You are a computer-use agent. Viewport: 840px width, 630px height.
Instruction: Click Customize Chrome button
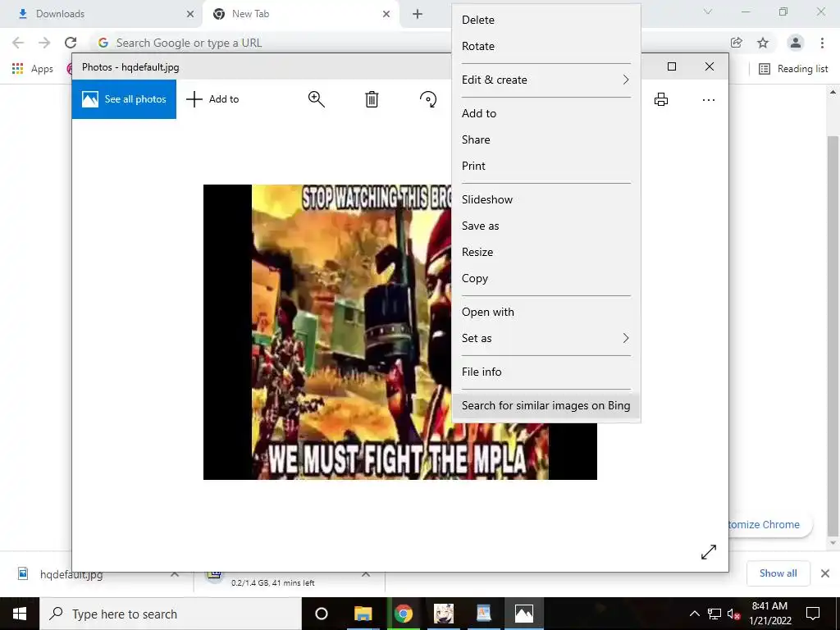pos(769,524)
